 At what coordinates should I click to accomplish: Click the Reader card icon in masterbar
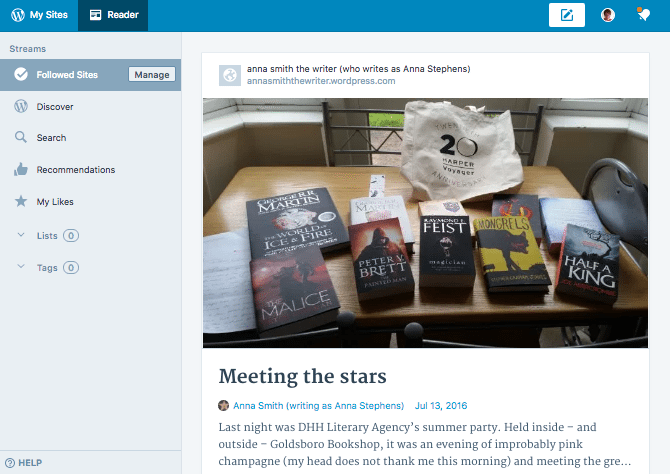pos(95,15)
